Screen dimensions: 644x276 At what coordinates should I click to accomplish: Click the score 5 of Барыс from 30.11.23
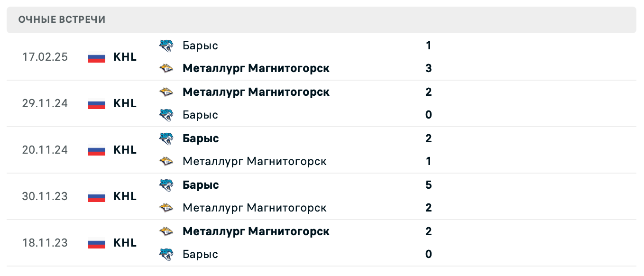429,185
